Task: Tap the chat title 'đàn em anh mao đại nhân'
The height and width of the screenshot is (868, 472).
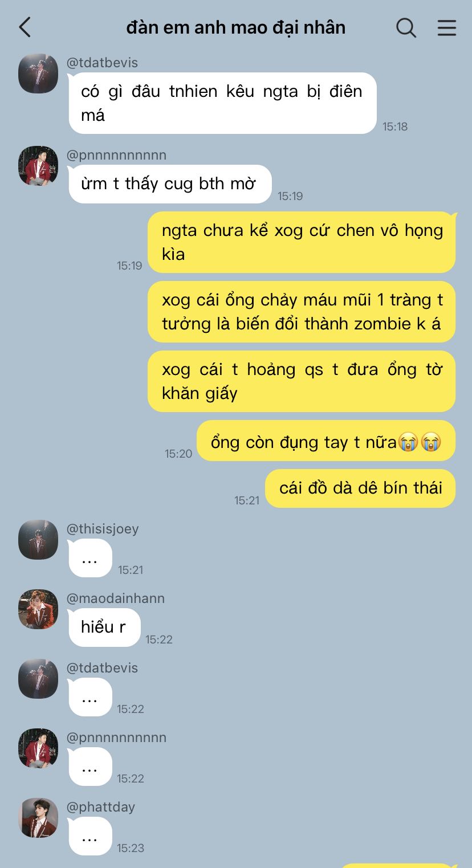Action: tap(236, 27)
